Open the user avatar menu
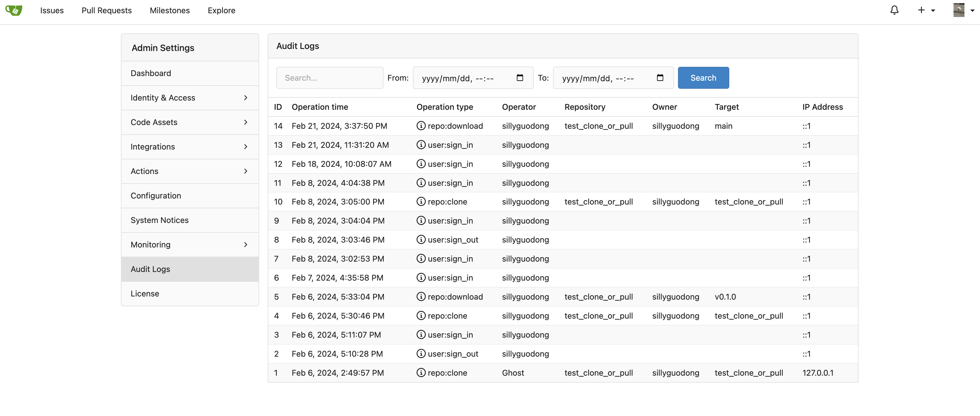The width and height of the screenshot is (980, 416). point(959,10)
